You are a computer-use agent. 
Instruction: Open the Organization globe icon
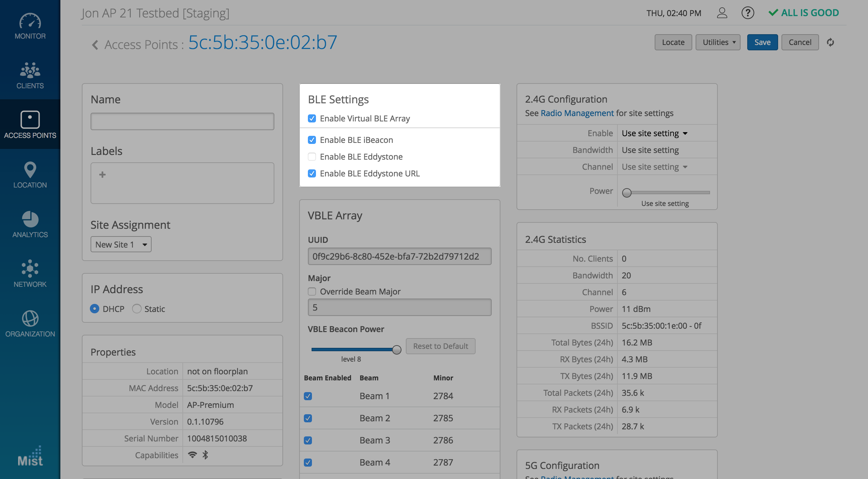(30, 318)
